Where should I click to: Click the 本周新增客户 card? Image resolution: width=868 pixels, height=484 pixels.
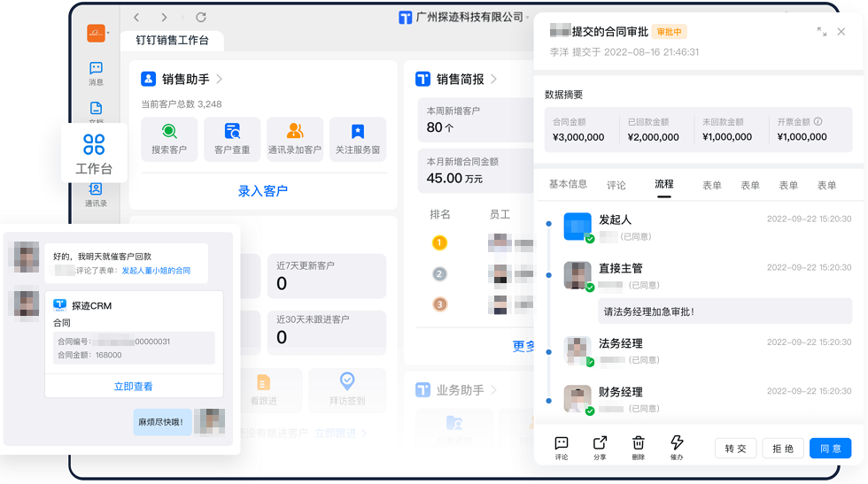[x=477, y=120]
